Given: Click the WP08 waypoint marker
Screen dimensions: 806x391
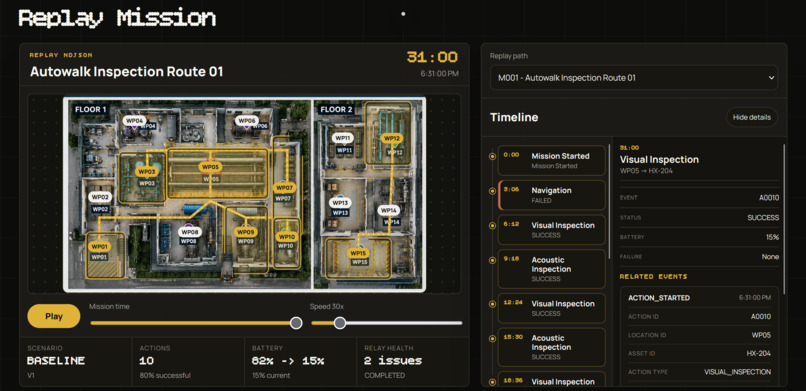Looking at the screenshot, I should 189,232.
